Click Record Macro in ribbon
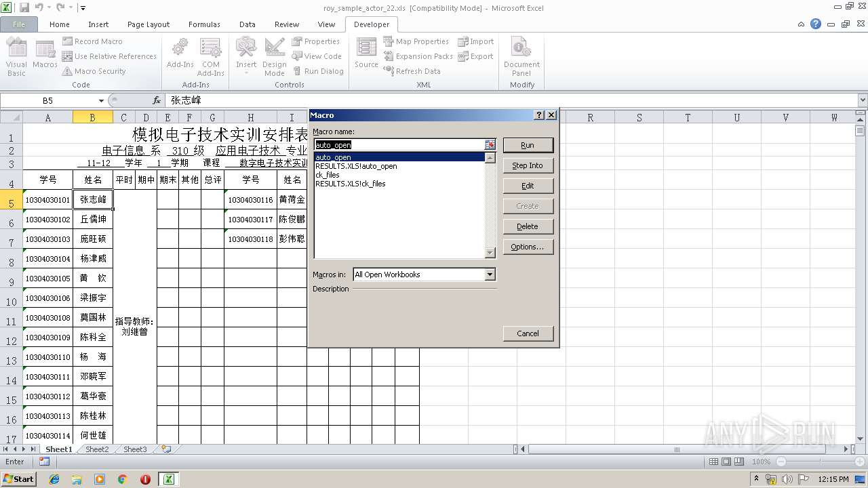 click(92, 41)
